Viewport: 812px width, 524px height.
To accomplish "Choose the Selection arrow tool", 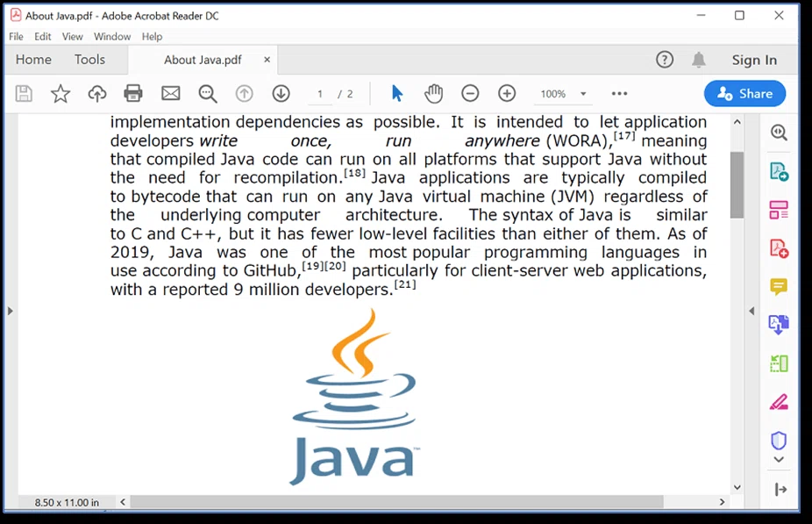I will [396, 94].
